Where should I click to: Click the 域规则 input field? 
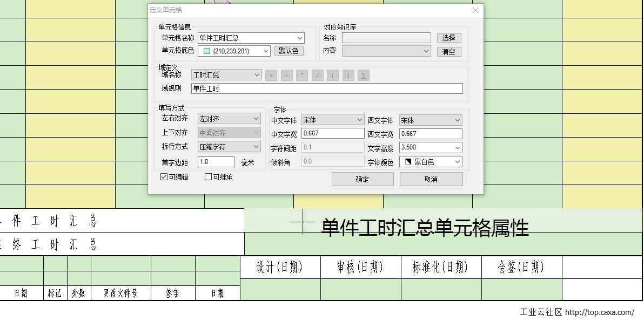327,88
